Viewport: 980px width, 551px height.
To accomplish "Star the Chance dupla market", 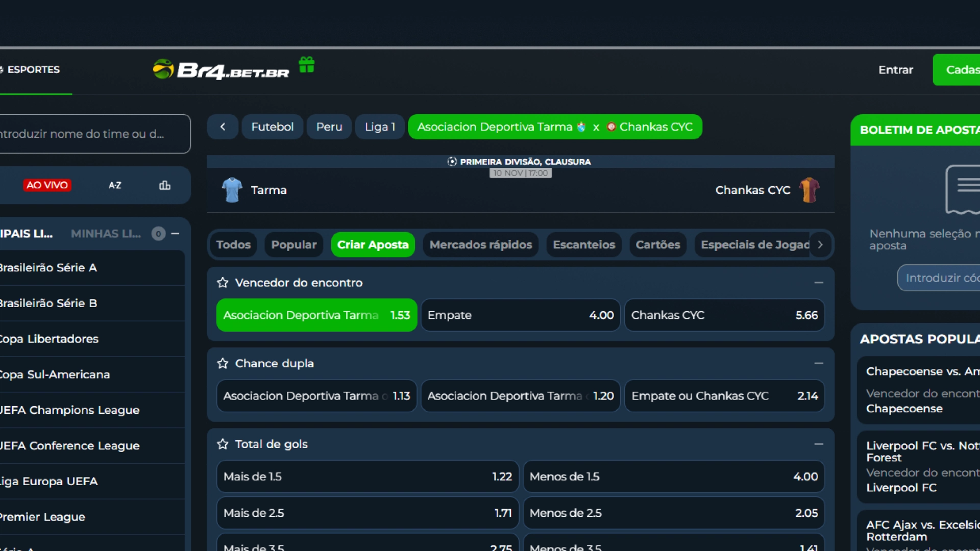I will click(223, 363).
